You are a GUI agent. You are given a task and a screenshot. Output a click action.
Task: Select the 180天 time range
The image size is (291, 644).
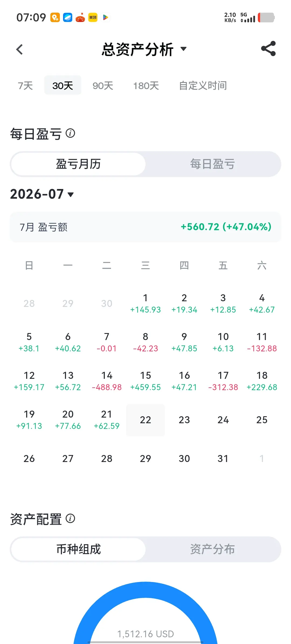tap(146, 86)
